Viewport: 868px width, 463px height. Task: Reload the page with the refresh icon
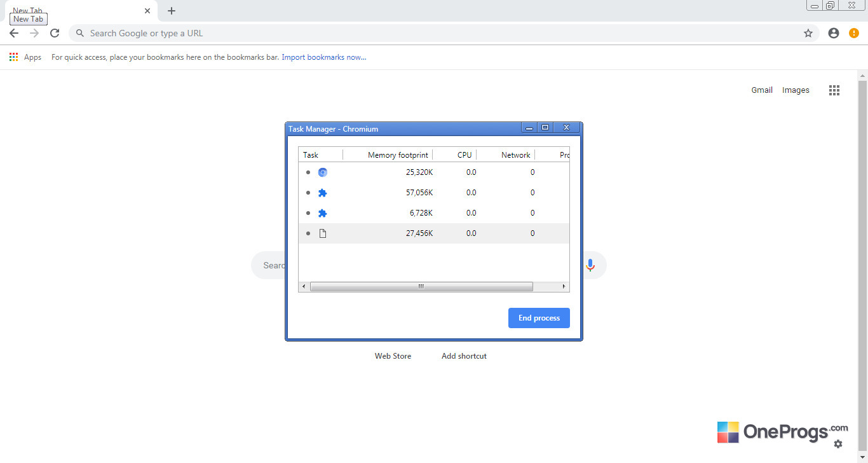coord(55,33)
